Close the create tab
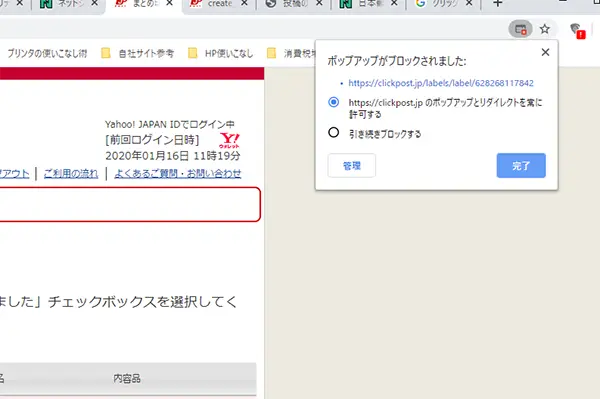Image resolution: width=600 pixels, height=399 pixels. pos(244,3)
